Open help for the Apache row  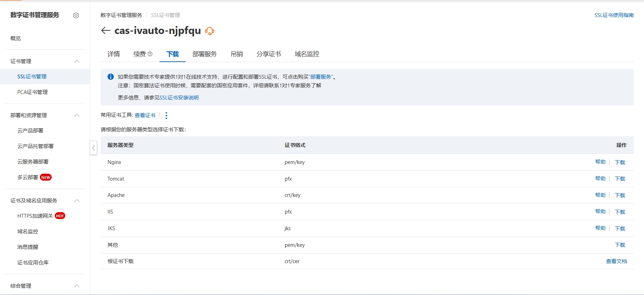[x=600, y=195]
